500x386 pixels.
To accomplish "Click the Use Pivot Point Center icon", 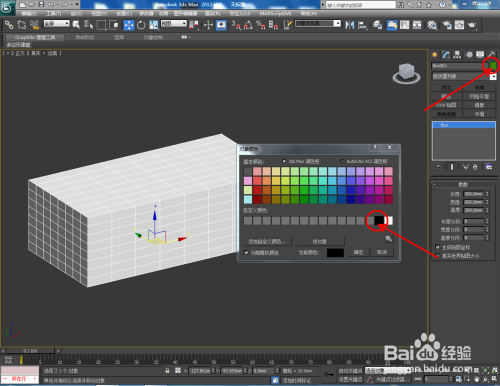I will pyautogui.click(x=194, y=25).
